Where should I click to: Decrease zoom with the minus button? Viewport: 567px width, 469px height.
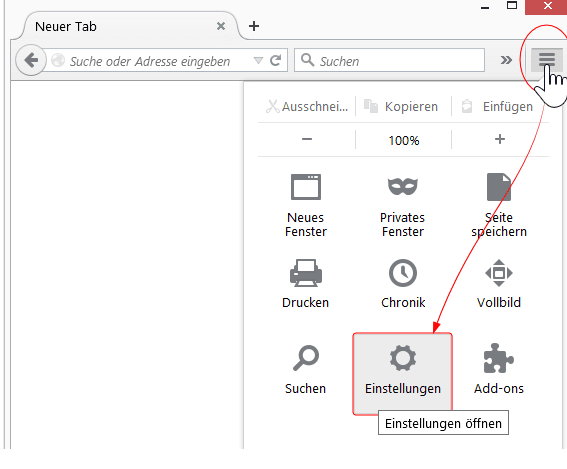307,140
